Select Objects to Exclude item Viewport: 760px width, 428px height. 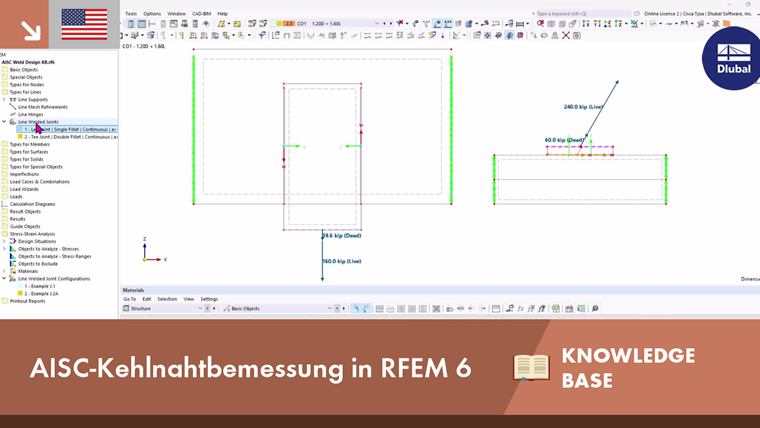click(x=38, y=264)
